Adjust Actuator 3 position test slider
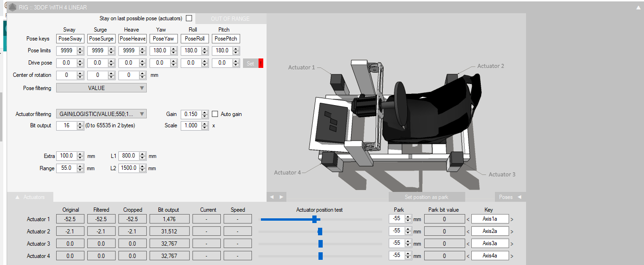 [x=321, y=244]
